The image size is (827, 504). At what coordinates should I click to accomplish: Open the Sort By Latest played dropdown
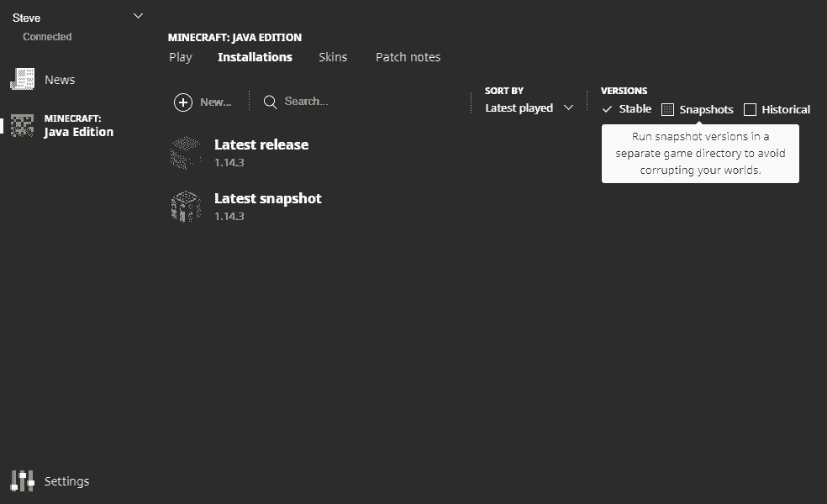pos(529,108)
